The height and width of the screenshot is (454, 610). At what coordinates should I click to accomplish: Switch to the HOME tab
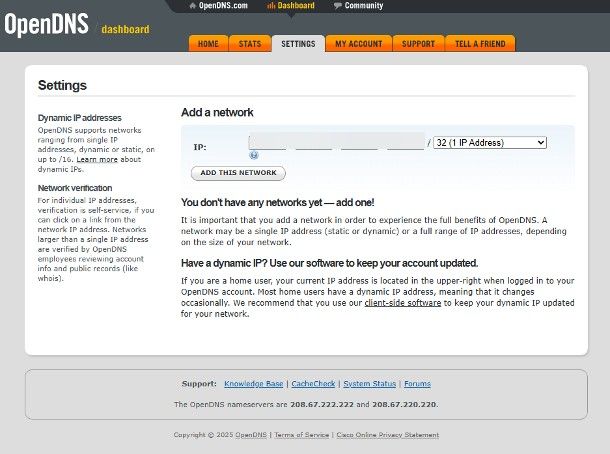click(x=208, y=44)
